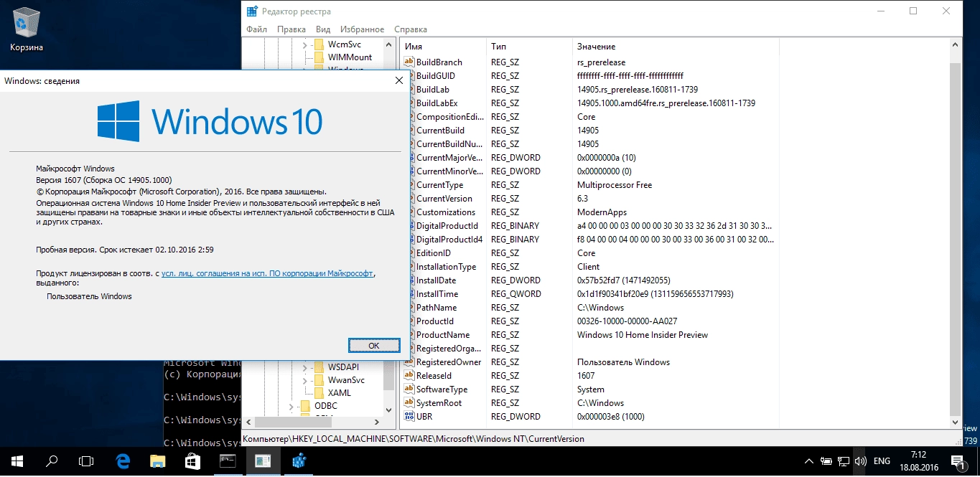Viewport: 980px width, 477px height.
Task: Open the network tray icon
Action: (844, 461)
